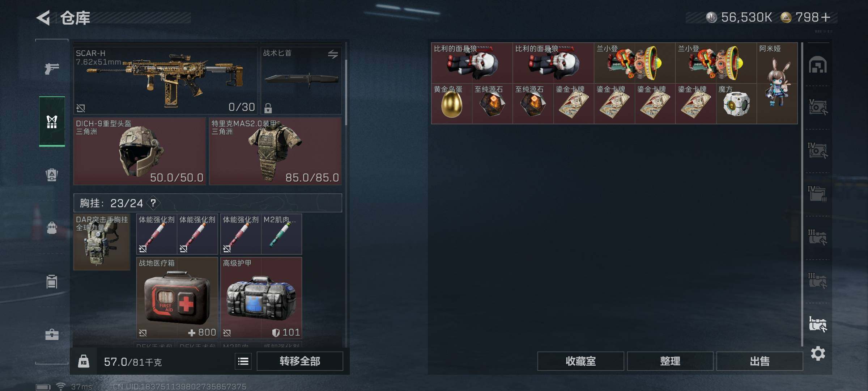Select the SCAR-H rifle slot
Screen dimensions: 868x391
click(x=165, y=80)
